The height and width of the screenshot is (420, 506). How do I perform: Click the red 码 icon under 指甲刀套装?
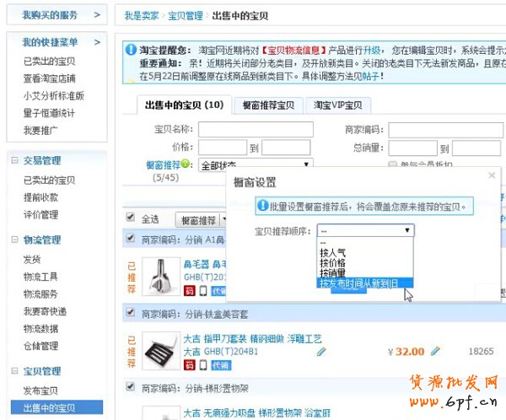coord(190,365)
